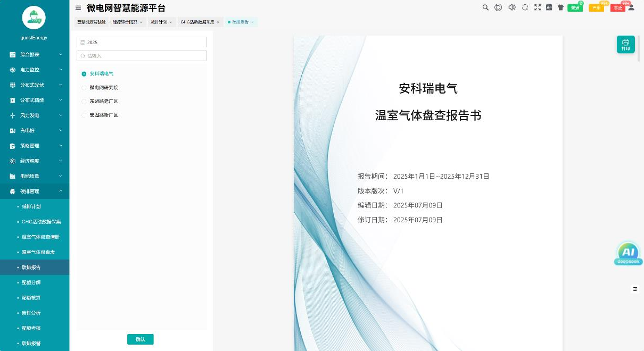Toggle the alarm sound speaker icon
This screenshot has width=644, height=351.
click(512, 7)
